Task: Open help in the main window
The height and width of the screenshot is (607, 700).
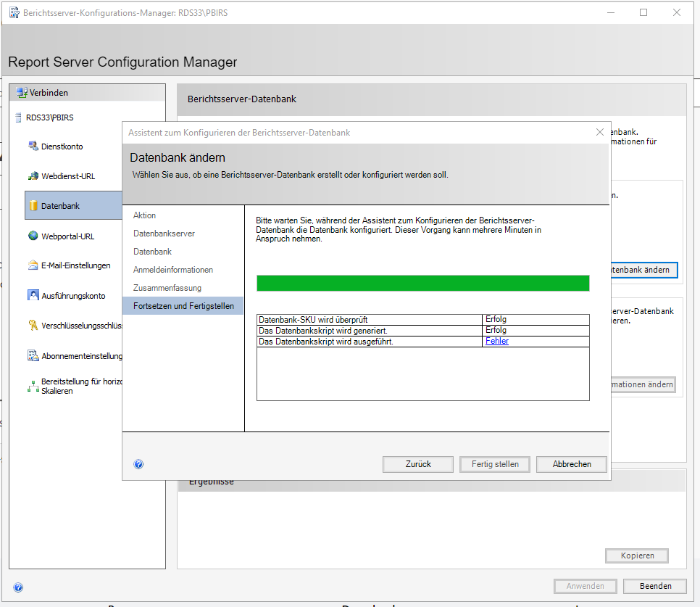Action: pos(18,587)
